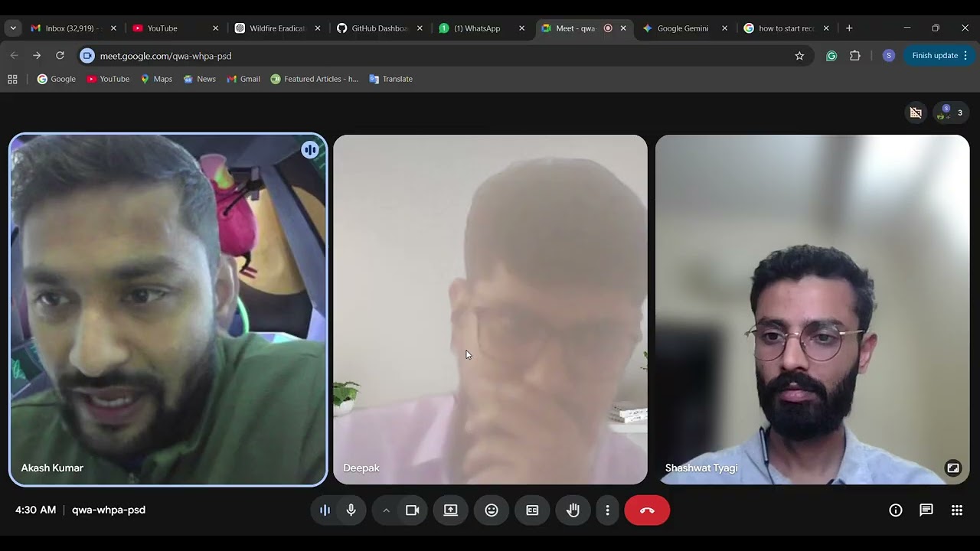Image resolution: width=980 pixels, height=551 pixels.
Task: Select Deepak video tile
Action: click(x=490, y=310)
